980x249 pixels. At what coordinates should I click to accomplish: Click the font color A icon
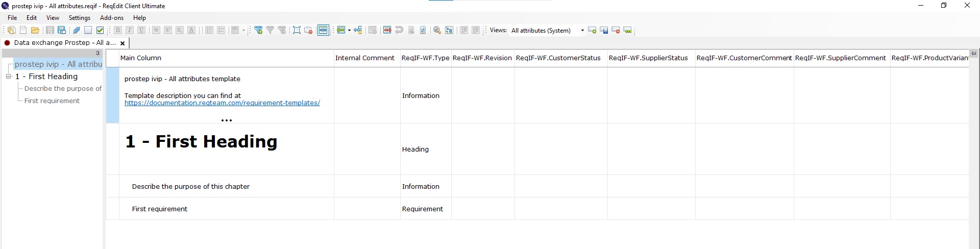pyautogui.click(x=191, y=30)
